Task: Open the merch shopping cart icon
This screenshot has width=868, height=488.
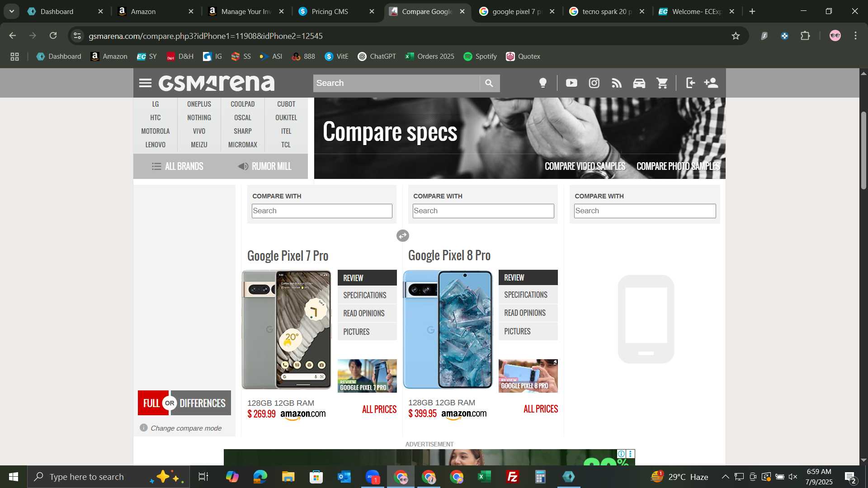Action: tap(662, 83)
